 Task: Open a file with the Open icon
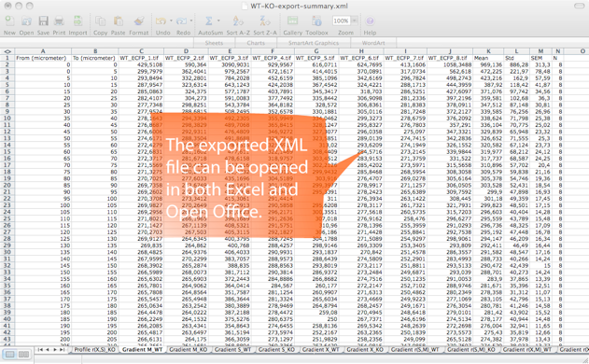pos(26,21)
